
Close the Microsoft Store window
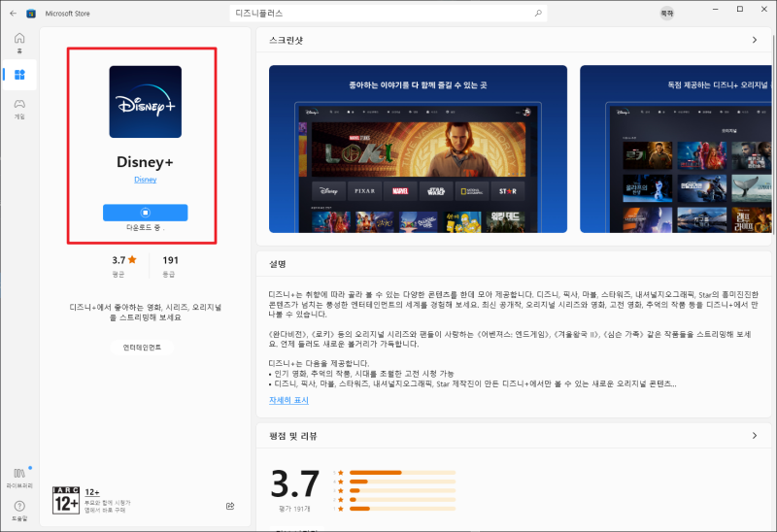pyautogui.click(x=763, y=9)
